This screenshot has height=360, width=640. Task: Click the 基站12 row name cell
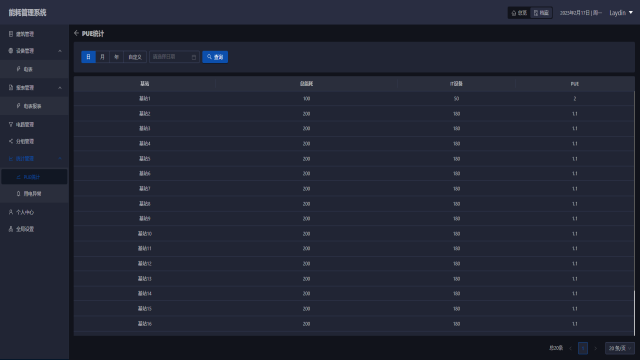click(144, 264)
